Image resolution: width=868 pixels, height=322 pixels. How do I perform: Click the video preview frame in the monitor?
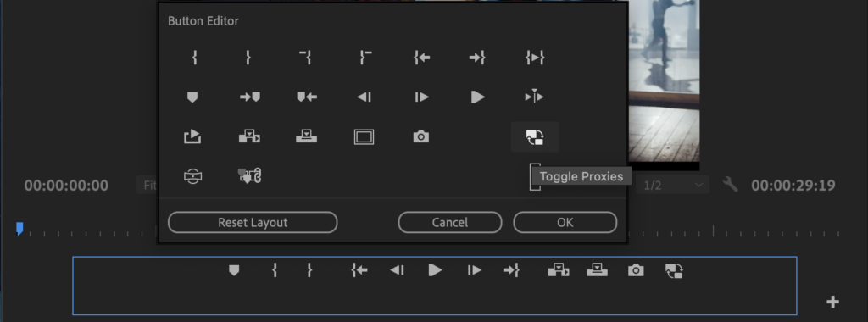tap(664, 83)
